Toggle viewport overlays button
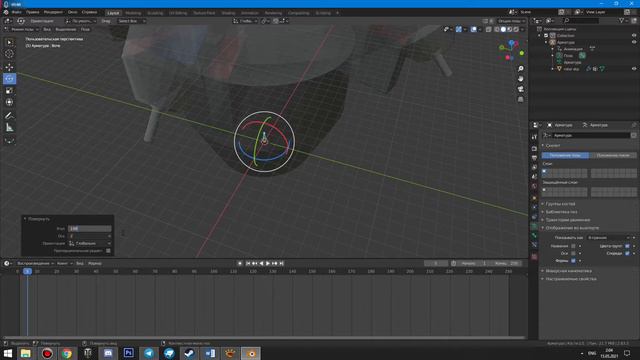640x360 pixels. coord(473,29)
